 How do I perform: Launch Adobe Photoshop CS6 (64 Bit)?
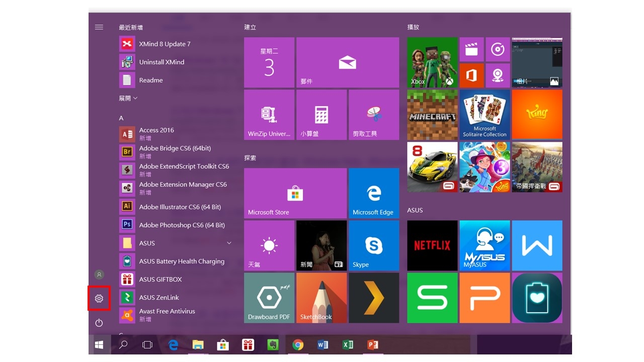click(175, 225)
